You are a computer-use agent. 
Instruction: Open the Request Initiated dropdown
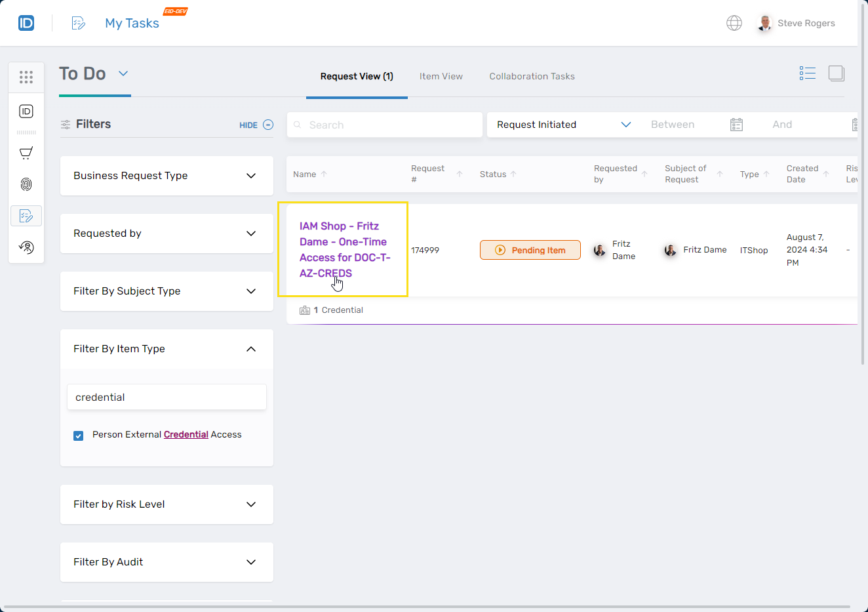[x=562, y=125]
